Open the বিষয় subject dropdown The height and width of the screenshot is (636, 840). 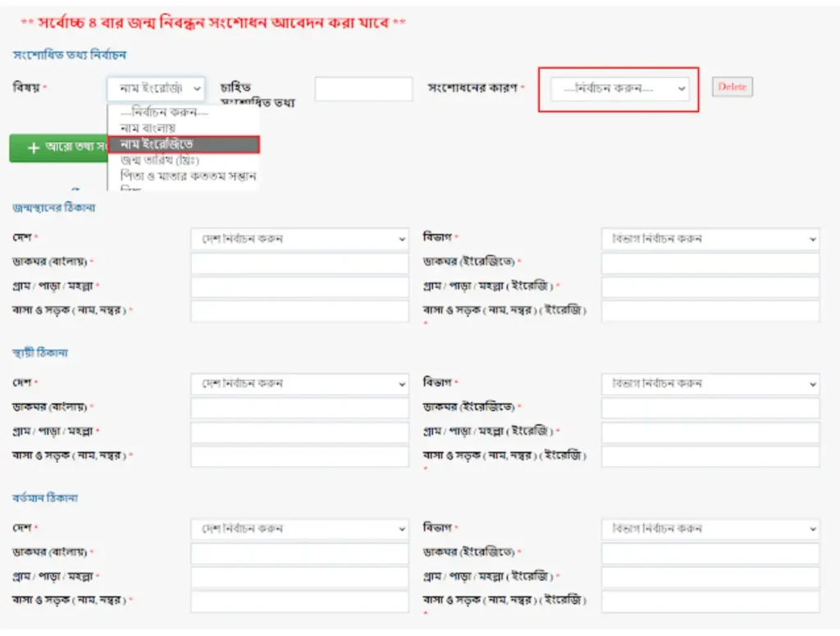156,89
